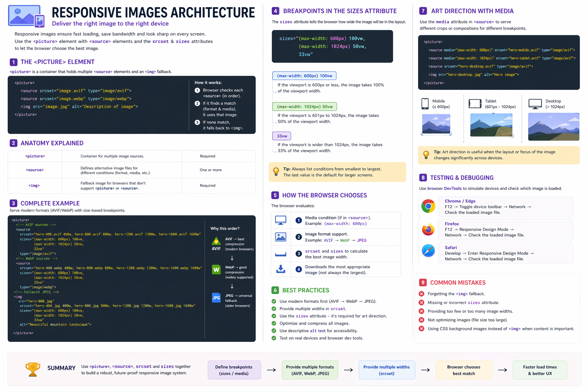Image resolution: width=588 pixels, height=392 pixels.
Task: Click the download icon beside Downloads the most appropriate
Action: tap(281, 269)
